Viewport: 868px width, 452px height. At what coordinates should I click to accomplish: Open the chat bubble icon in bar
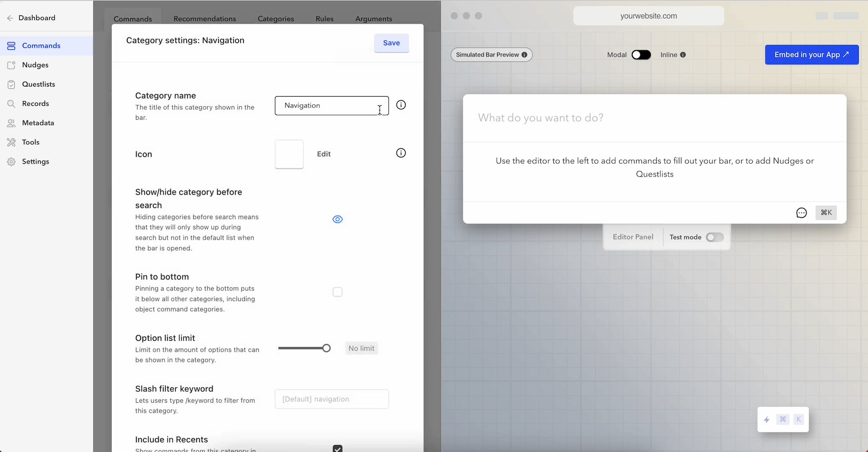(801, 213)
